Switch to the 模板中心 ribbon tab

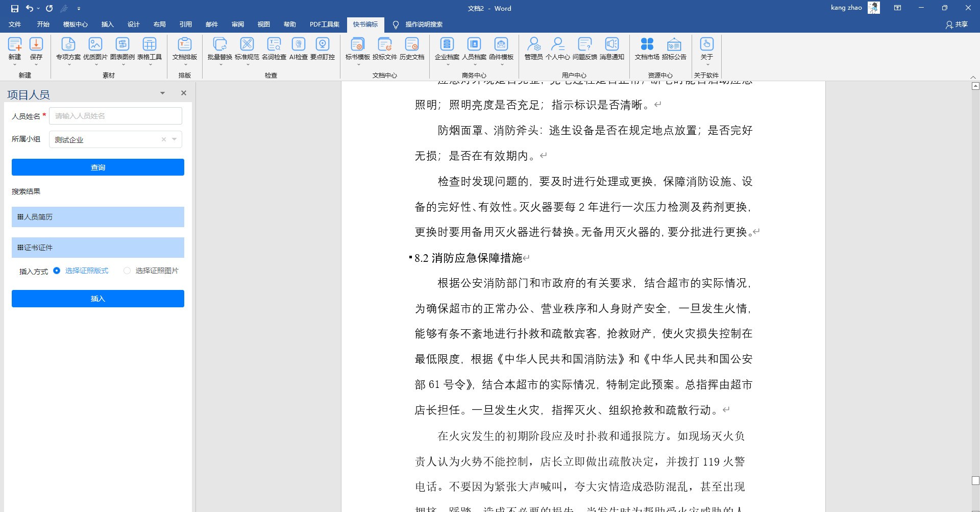coord(75,25)
